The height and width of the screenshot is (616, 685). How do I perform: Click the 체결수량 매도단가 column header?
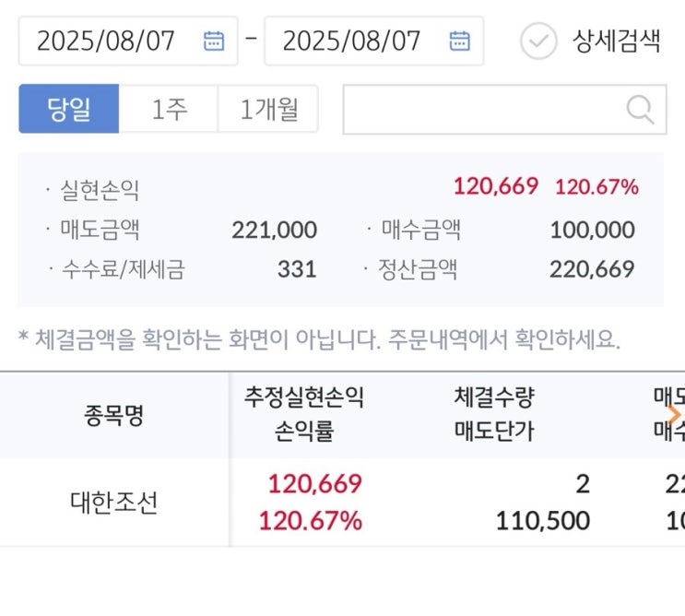(494, 415)
